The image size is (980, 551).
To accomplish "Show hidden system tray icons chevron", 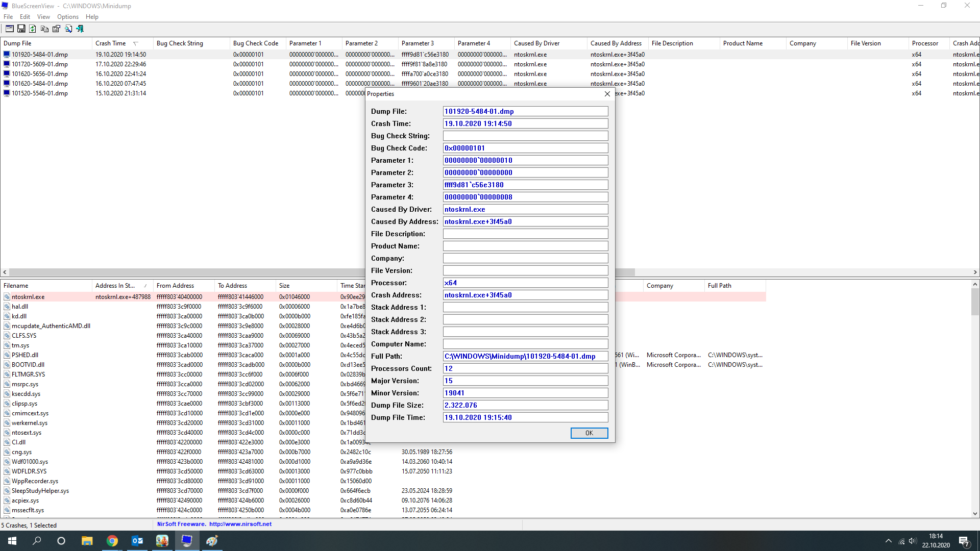I will [889, 541].
